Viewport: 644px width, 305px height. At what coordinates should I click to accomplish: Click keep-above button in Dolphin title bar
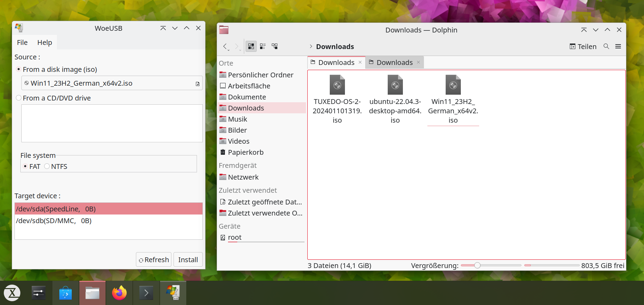click(584, 30)
